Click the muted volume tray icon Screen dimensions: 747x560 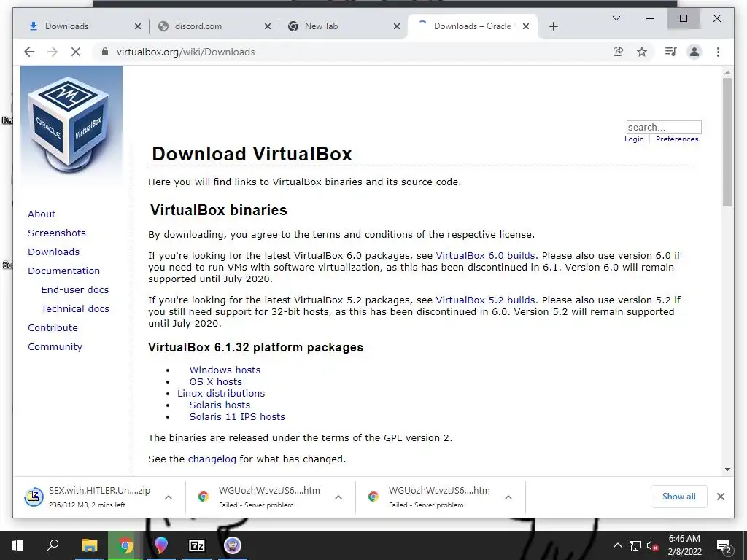click(x=652, y=545)
